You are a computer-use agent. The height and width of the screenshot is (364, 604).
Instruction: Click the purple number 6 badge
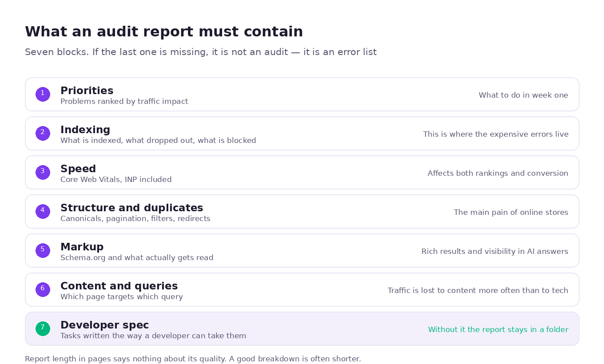43,289
